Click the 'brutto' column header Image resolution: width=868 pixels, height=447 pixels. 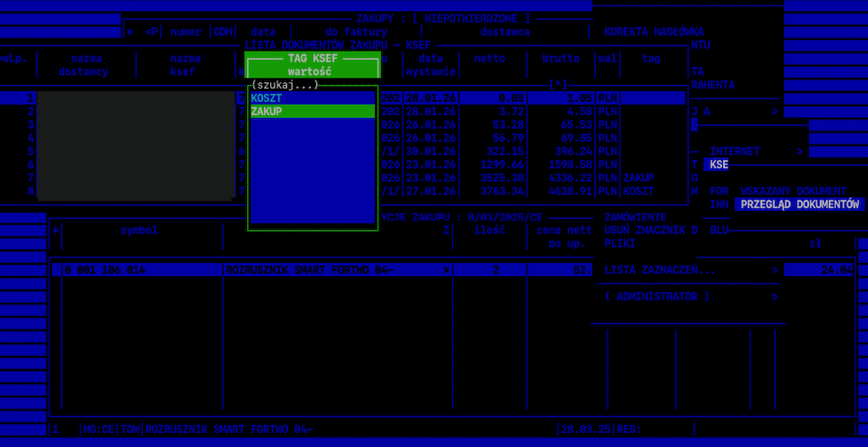pyautogui.click(x=560, y=59)
